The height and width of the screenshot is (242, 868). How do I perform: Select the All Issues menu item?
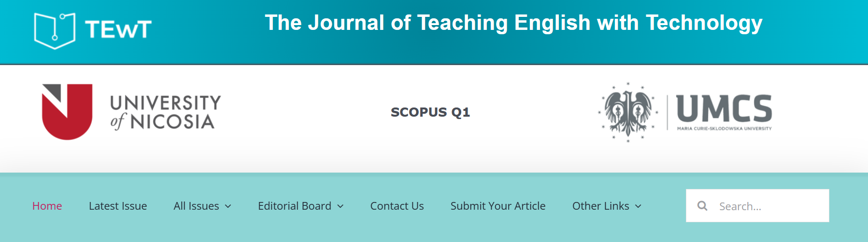click(196, 206)
